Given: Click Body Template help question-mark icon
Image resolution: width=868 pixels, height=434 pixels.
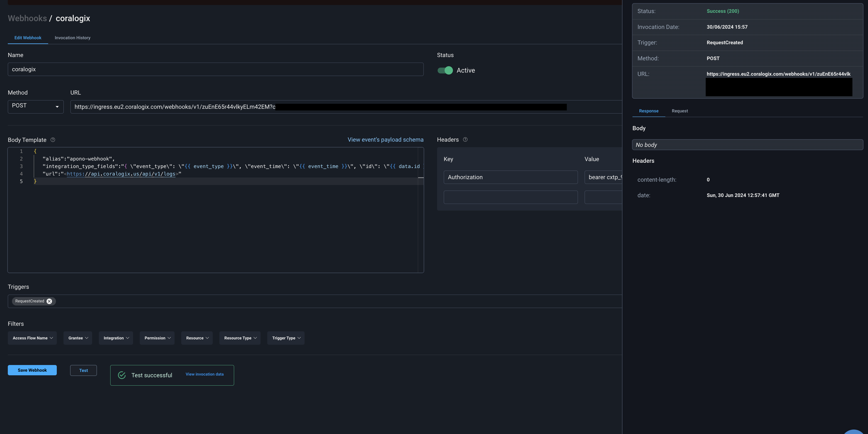Looking at the screenshot, I should pyautogui.click(x=53, y=140).
